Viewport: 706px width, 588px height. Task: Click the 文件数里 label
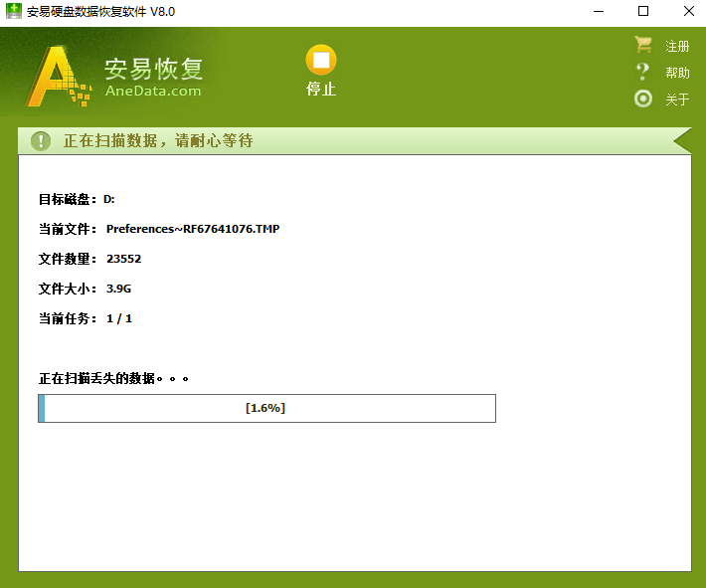tap(67, 259)
